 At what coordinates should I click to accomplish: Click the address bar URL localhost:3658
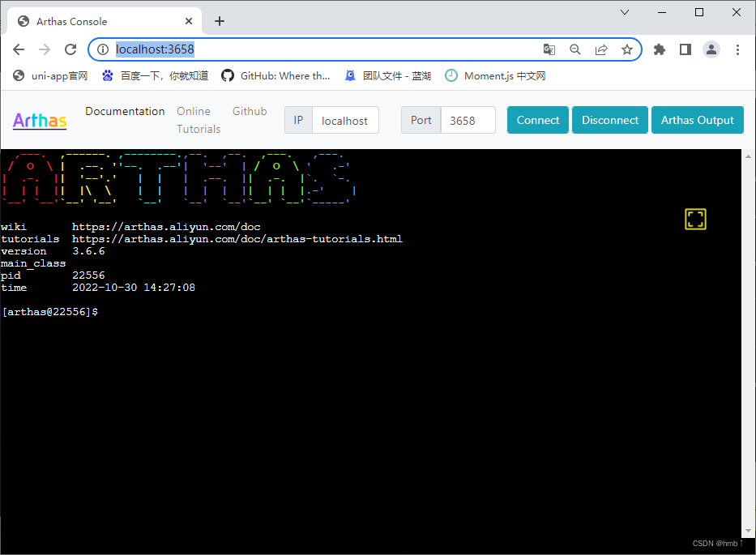(155, 49)
